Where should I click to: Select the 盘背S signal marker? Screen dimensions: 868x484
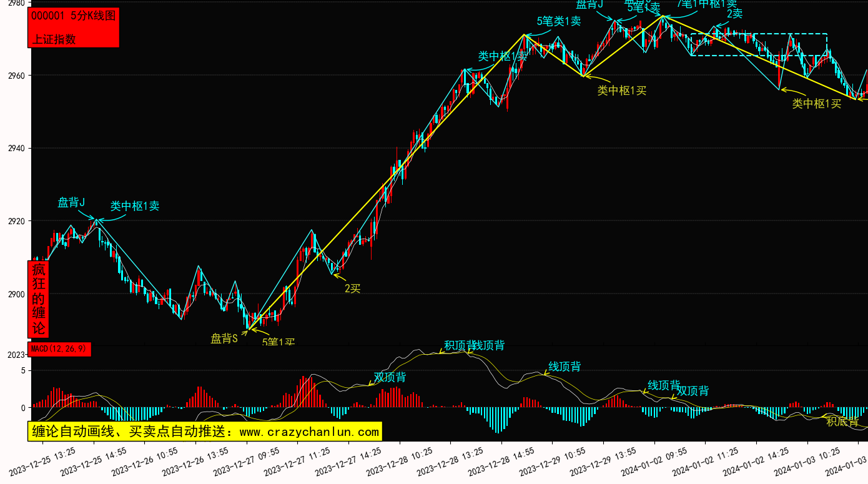click(224, 338)
